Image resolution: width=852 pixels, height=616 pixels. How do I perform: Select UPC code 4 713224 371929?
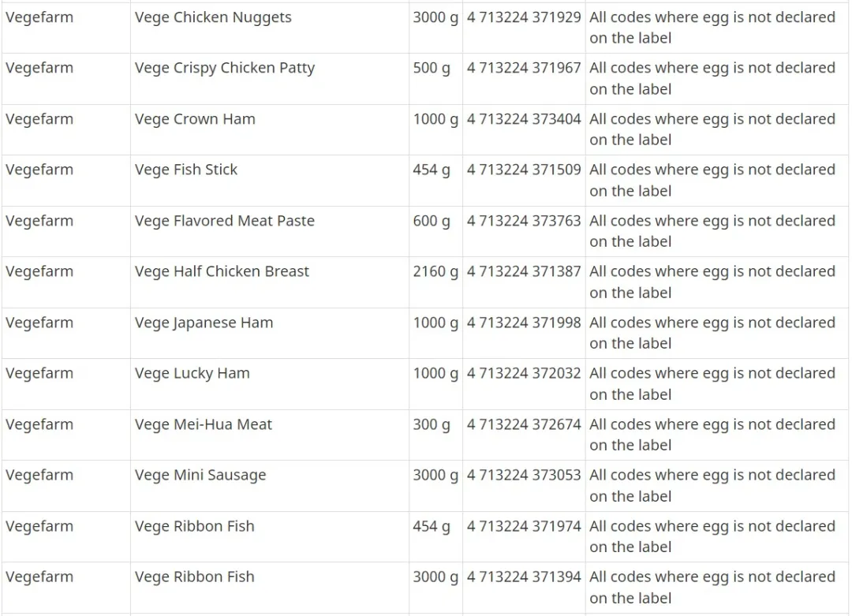pos(524,17)
